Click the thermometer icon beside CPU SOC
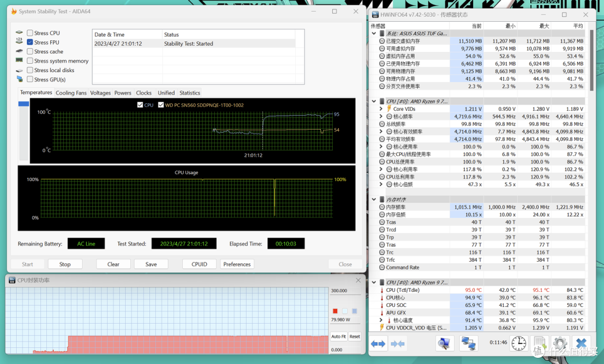Image resolution: width=604 pixels, height=364 pixels. tap(382, 305)
